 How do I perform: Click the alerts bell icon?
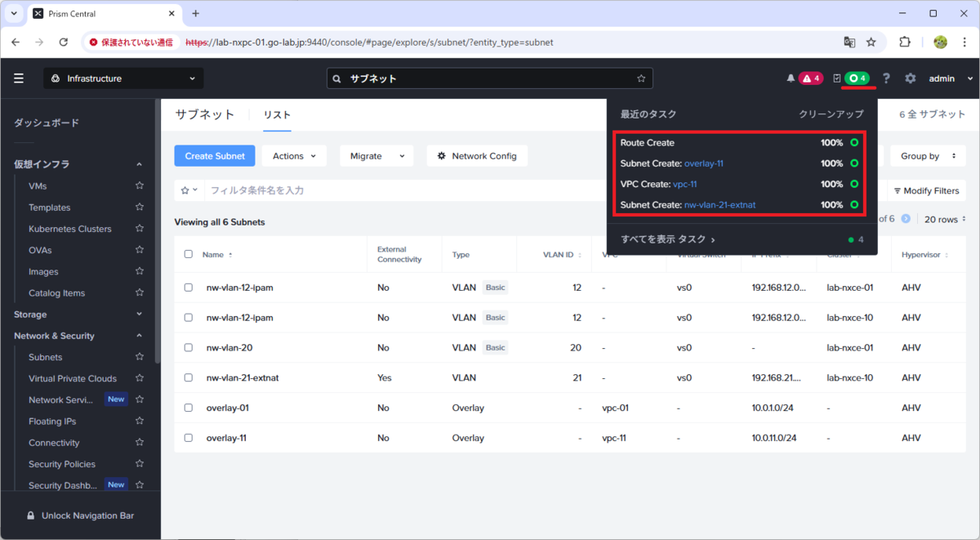791,78
